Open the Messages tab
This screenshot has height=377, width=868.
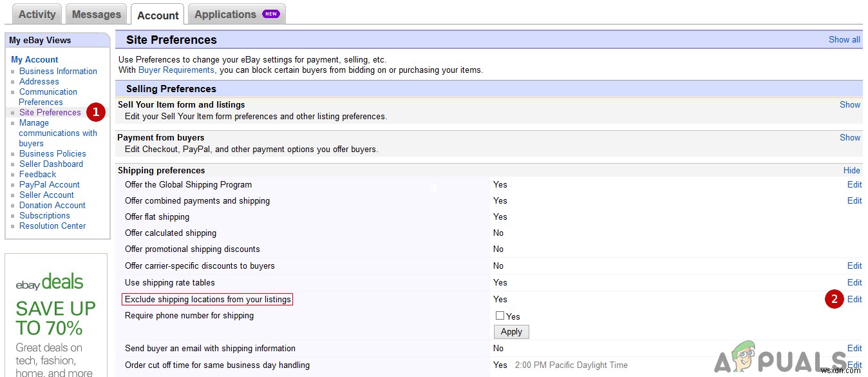click(96, 14)
